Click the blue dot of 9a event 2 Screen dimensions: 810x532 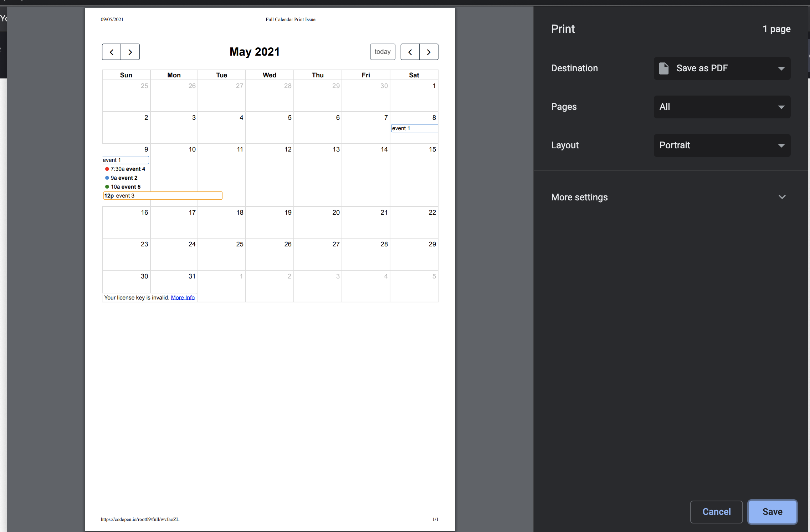[107, 178]
